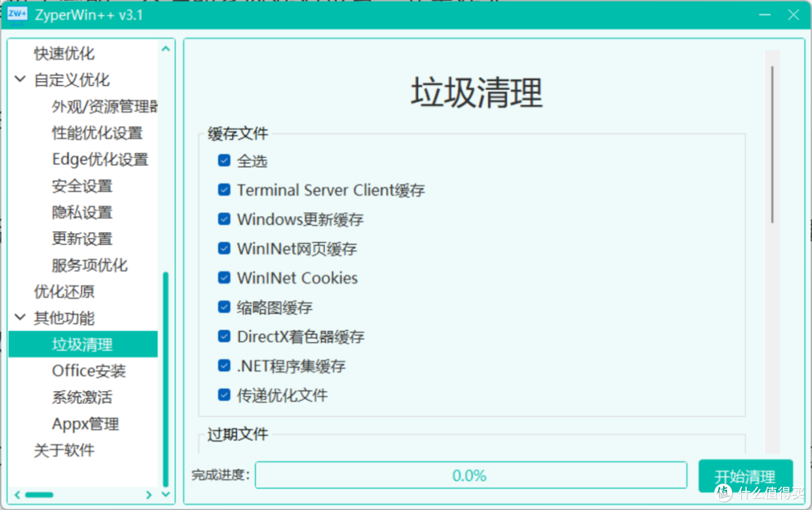Open Office安装 page
812x510 pixels.
pos(89,371)
